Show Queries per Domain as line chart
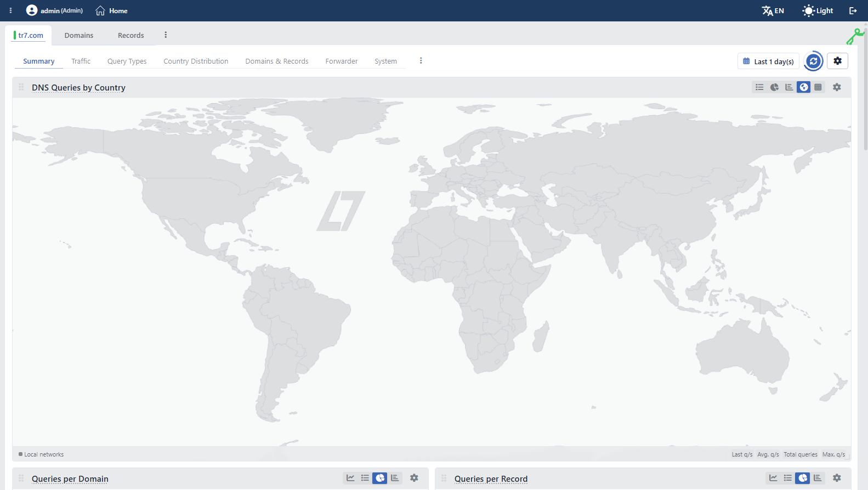 coord(350,478)
